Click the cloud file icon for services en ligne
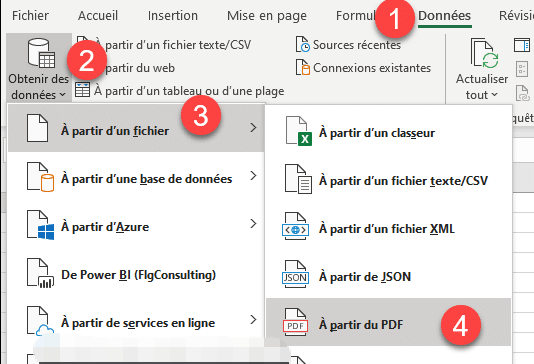The width and height of the screenshot is (534, 364). click(40, 321)
